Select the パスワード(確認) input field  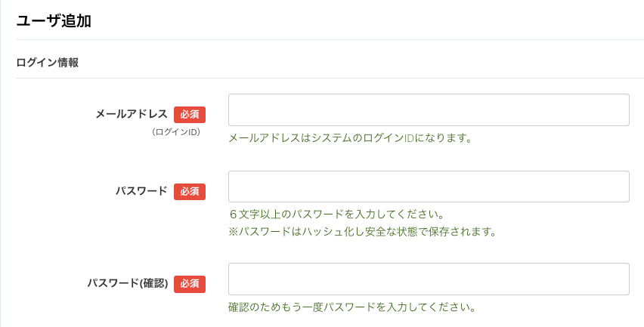429,279
